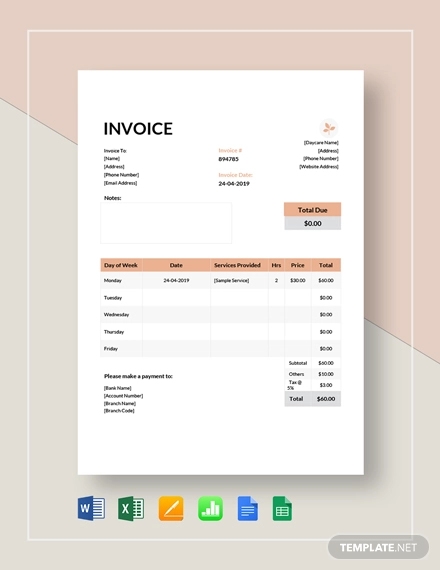
Task: Click the $0.00 Total Due amount
Action: point(312,223)
